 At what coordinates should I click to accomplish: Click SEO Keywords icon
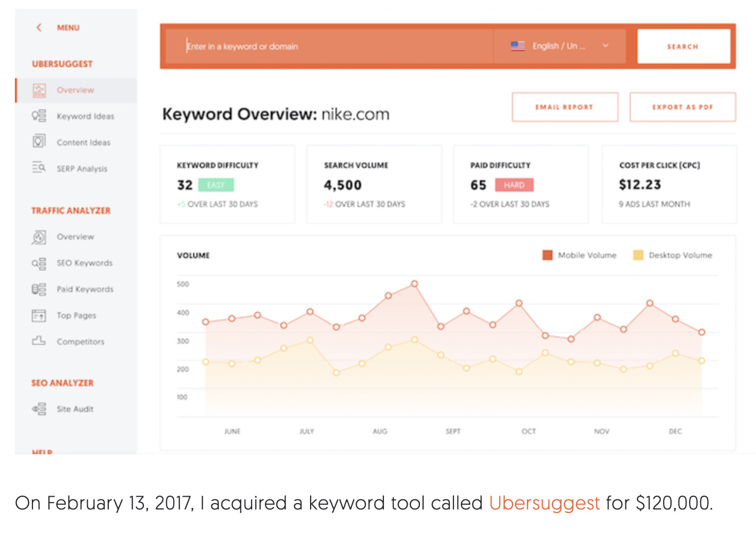point(39,263)
